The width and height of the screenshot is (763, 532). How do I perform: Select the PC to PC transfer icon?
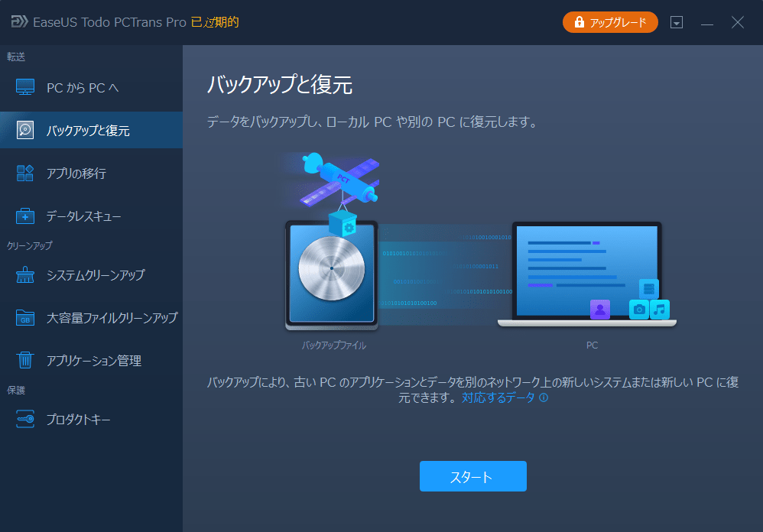(x=25, y=86)
